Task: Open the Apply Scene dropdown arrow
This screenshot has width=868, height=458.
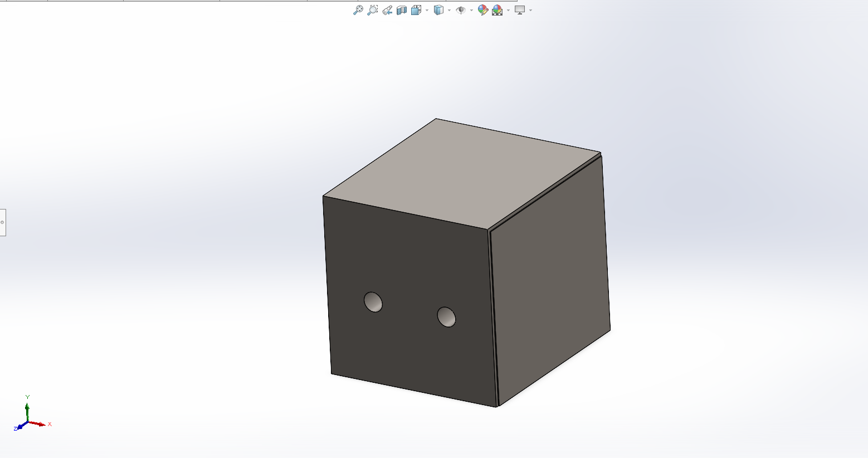Action: [508, 10]
